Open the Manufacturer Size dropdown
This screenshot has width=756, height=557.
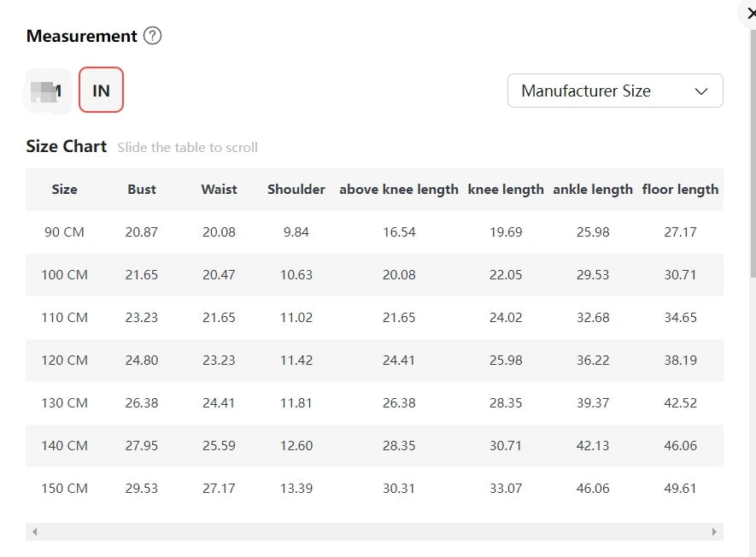pyautogui.click(x=614, y=91)
